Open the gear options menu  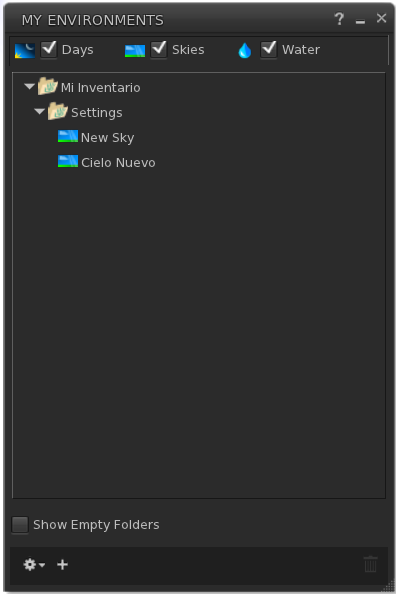(34, 565)
